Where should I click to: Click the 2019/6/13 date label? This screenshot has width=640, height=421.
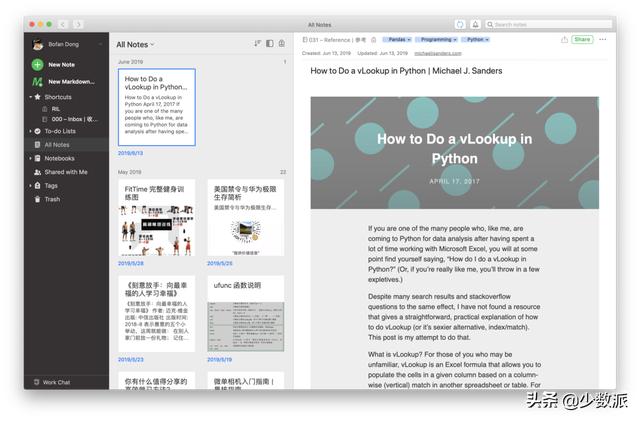point(131,153)
